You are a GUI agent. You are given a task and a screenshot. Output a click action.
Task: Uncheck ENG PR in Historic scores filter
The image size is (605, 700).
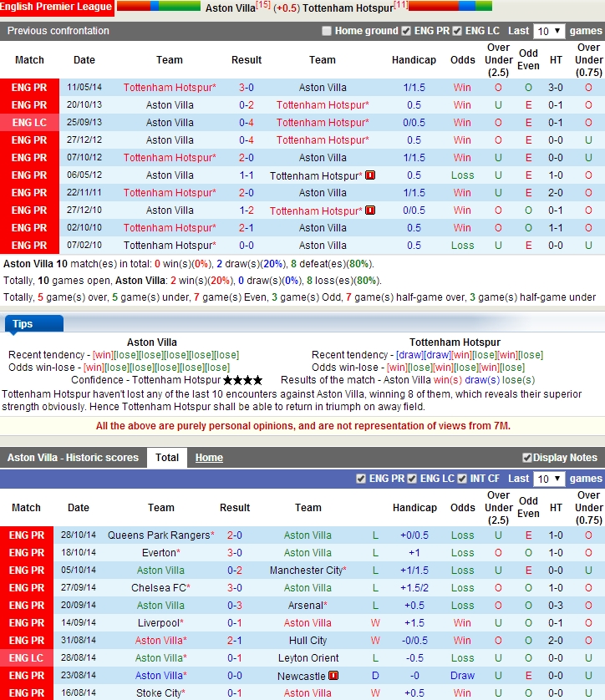coord(361,479)
